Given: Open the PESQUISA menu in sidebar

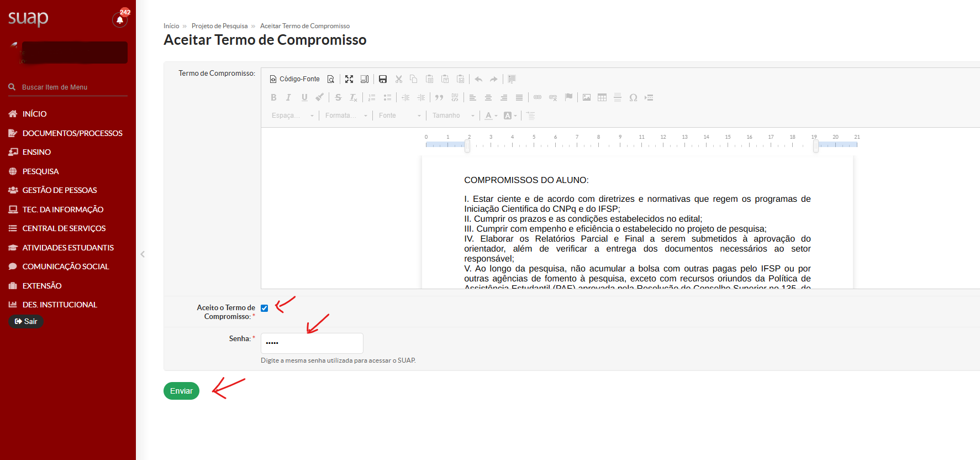Looking at the screenshot, I should coord(40,171).
